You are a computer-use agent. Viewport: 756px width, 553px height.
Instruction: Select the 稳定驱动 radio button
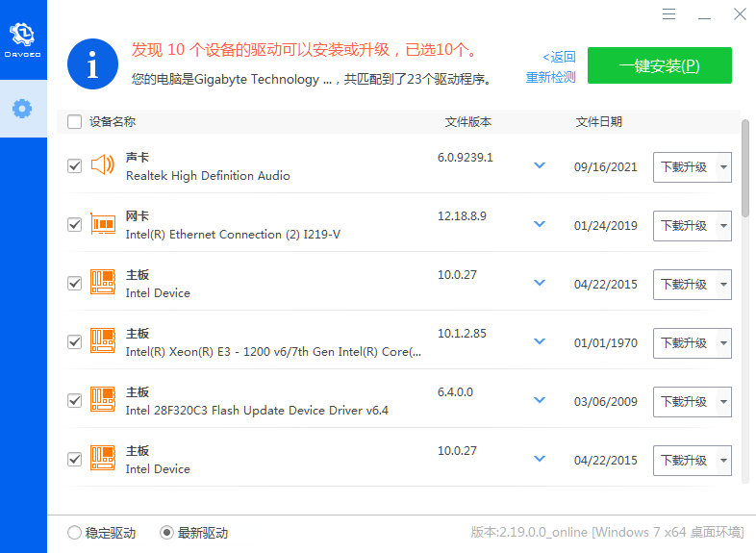pos(74,533)
